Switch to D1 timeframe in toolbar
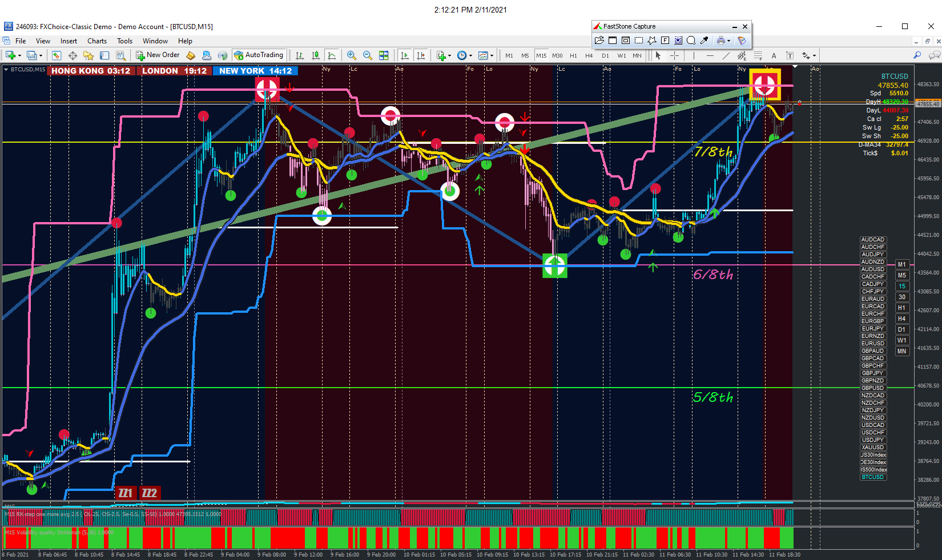Screen dimensions: 942x560 coord(605,55)
